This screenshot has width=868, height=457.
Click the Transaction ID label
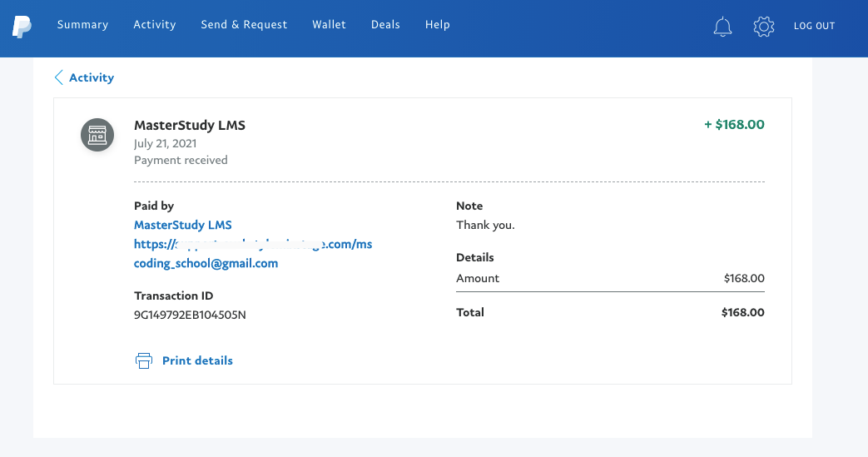[x=173, y=296]
